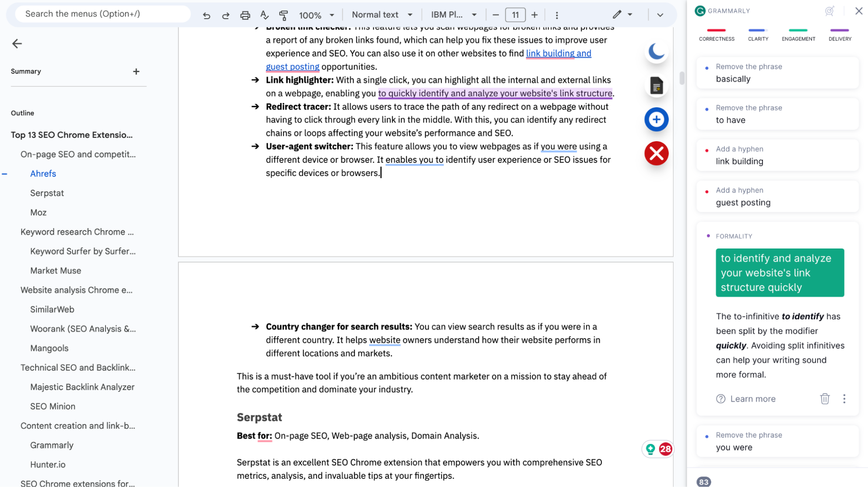This screenshot has height=487, width=868.
Task: Add a summary with plus icon
Action: 136,71
